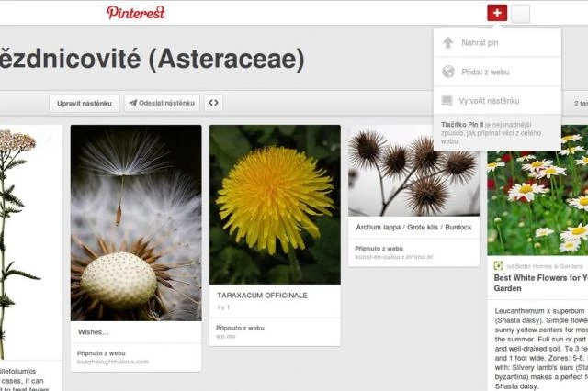Click the Better Homes & Gardens source icon
The image size is (588, 391).
(498, 265)
